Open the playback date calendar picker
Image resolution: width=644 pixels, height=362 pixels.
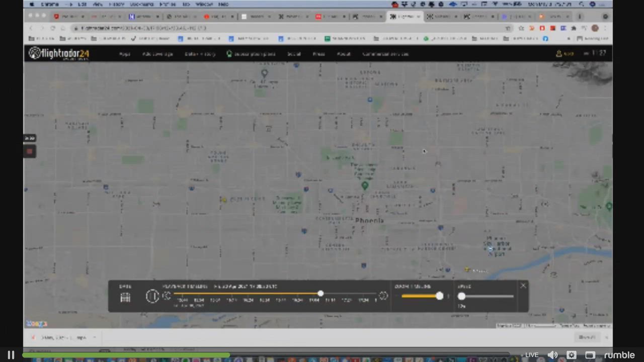point(125,297)
